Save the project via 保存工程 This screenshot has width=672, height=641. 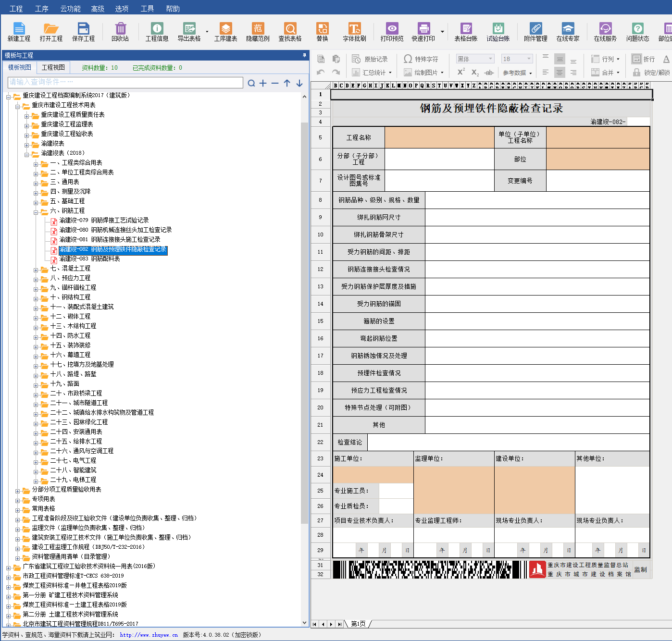(83, 32)
